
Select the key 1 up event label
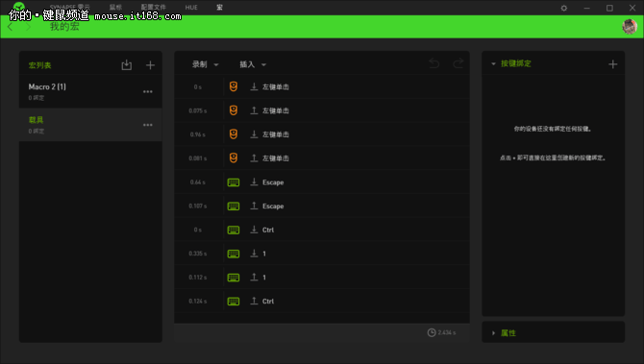264,278
